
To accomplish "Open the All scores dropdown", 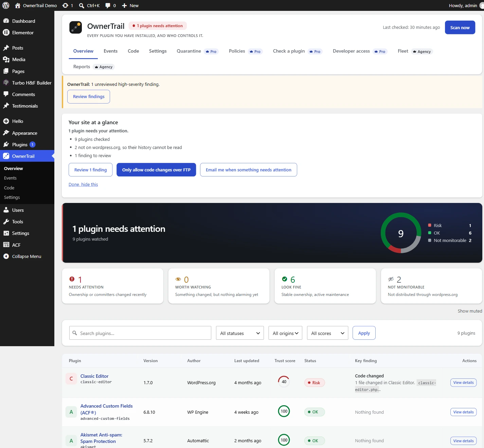I will 327,333.
